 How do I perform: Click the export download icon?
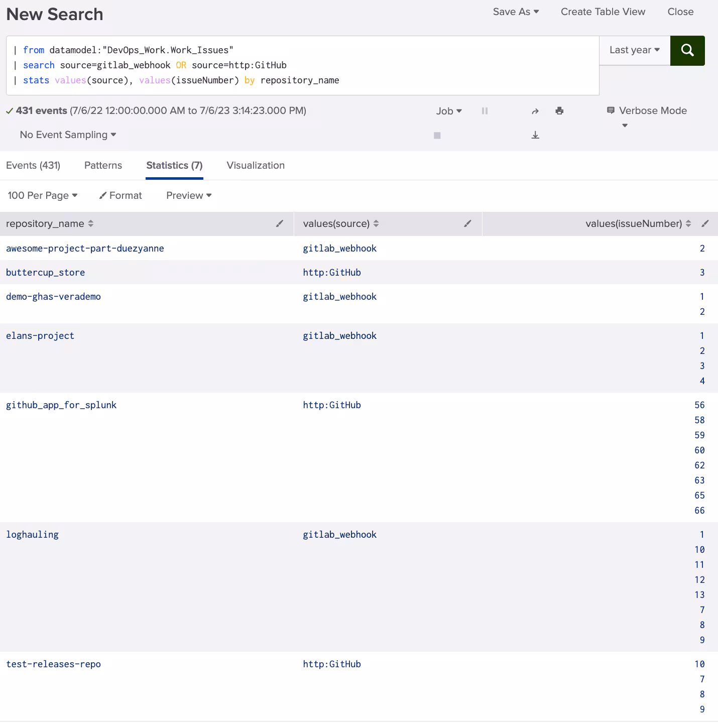pyautogui.click(x=535, y=135)
